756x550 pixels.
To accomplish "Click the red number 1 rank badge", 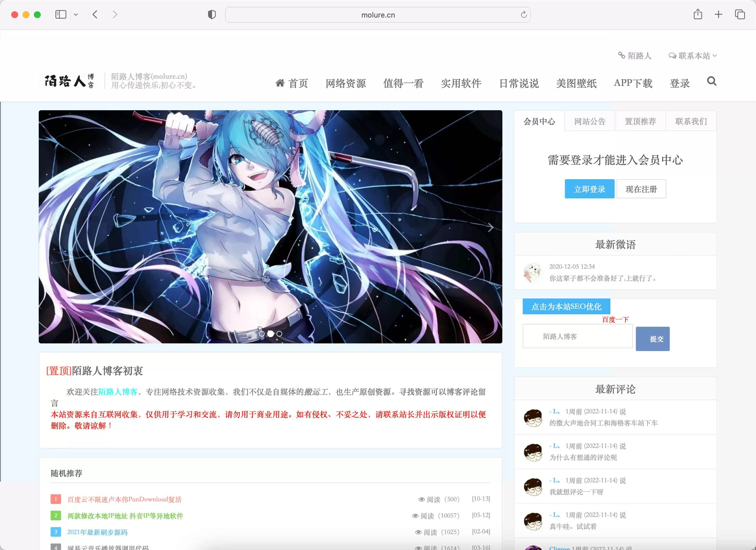I will (56, 499).
